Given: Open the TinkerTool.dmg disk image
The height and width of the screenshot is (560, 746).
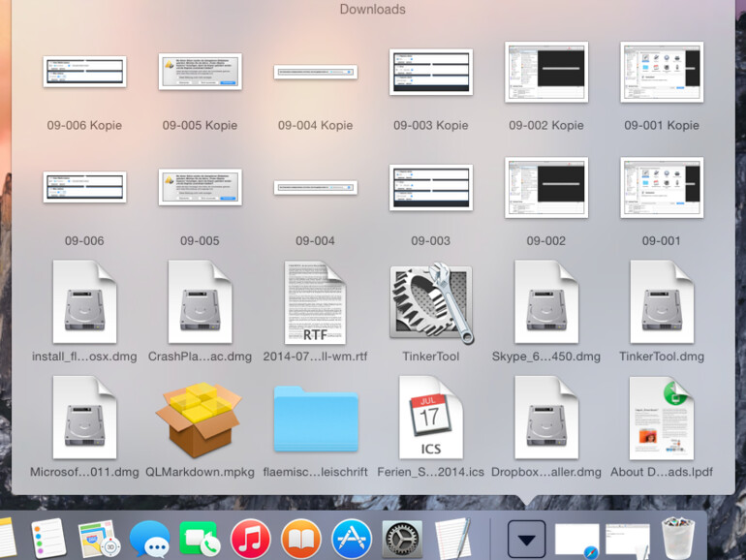Looking at the screenshot, I should pyautogui.click(x=662, y=302).
